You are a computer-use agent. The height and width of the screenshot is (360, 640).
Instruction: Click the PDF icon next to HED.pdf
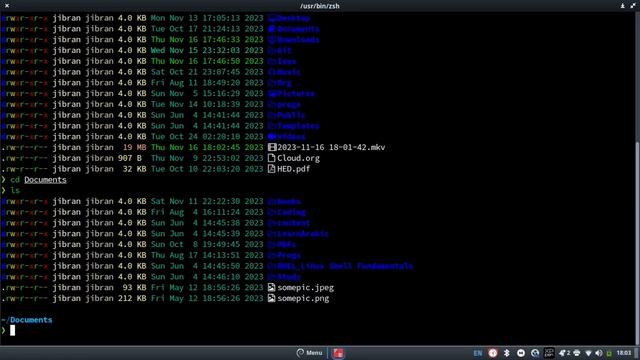click(271, 169)
